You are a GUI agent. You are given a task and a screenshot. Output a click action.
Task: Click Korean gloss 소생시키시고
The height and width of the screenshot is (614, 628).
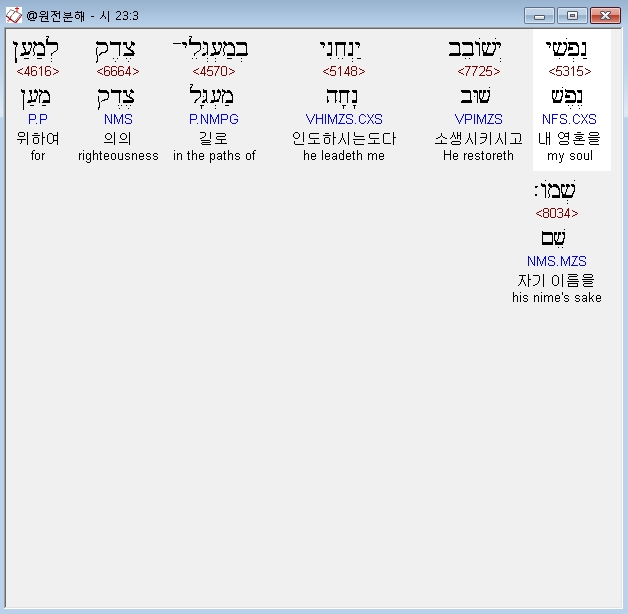coord(479,139)
